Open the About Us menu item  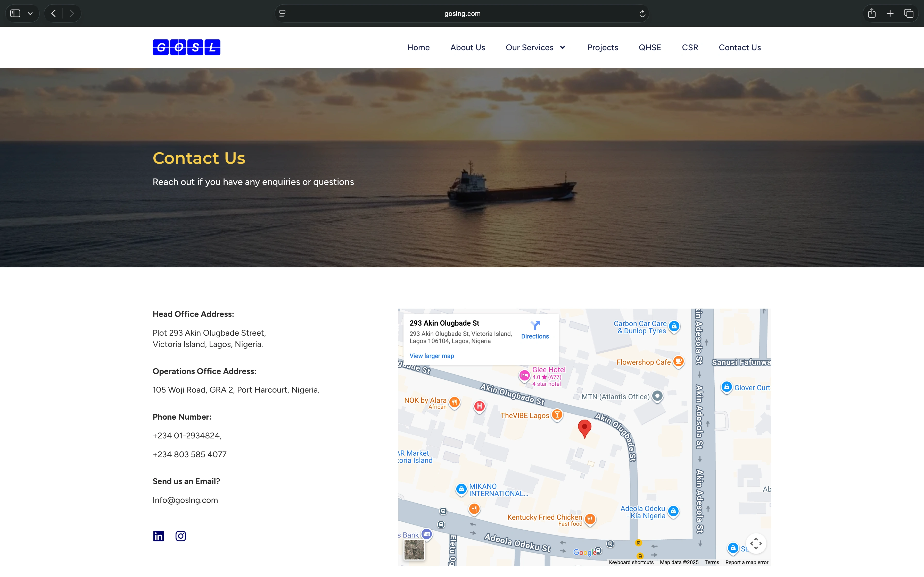(467, 47)
